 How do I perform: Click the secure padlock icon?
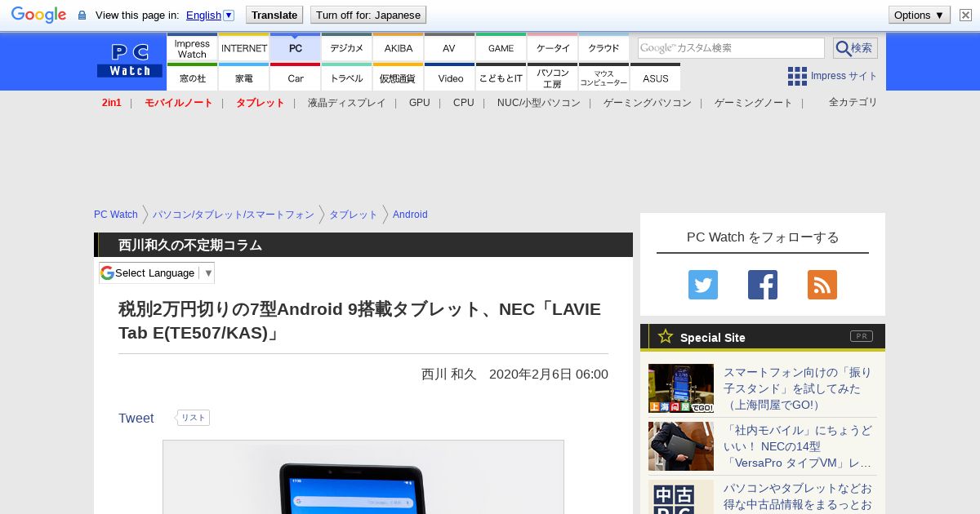82,16
